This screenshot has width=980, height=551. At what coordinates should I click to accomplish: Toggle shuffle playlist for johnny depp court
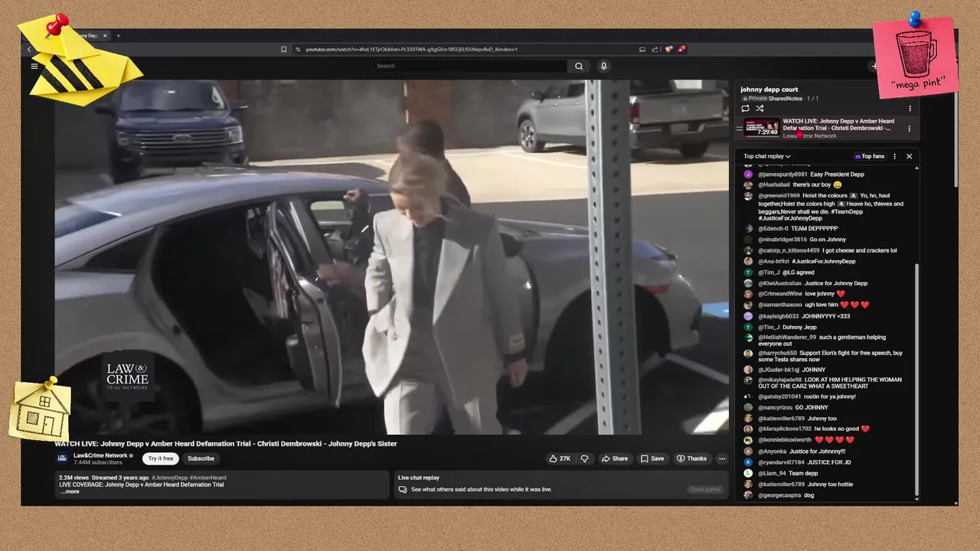click(x=759, y=109)
